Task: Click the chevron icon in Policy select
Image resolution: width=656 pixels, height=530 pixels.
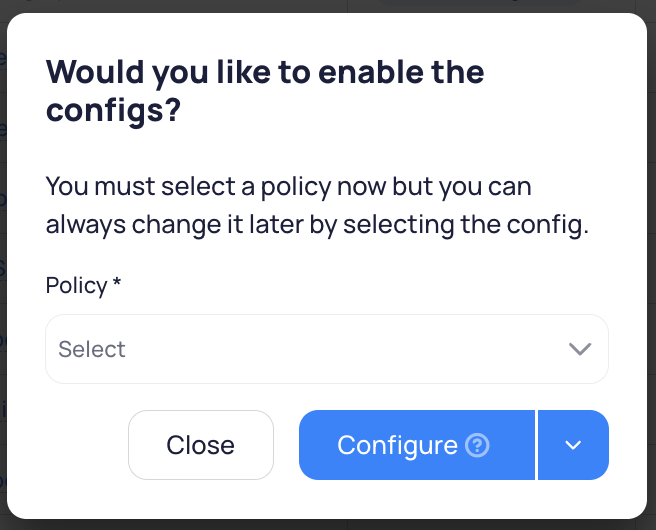Action: point(580,349)
